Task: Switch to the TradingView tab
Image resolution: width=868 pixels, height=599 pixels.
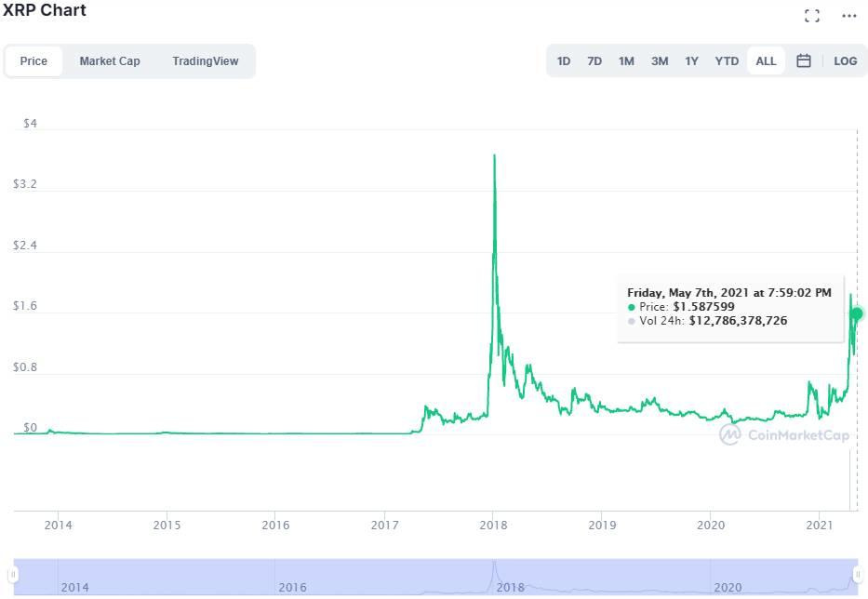Action: click(205, 61)
